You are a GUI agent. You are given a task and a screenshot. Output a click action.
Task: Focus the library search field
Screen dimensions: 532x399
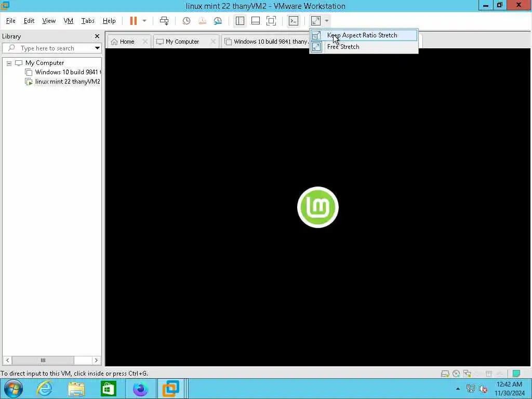[51, 48]
